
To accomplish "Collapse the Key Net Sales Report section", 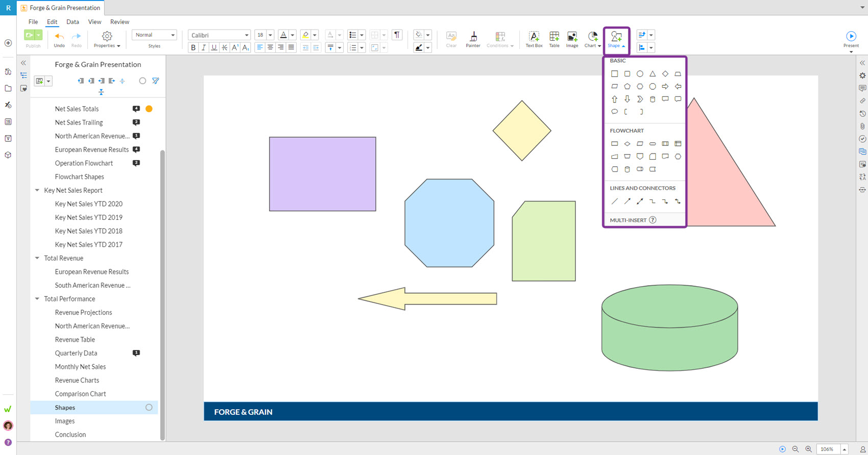I will 37,190.
